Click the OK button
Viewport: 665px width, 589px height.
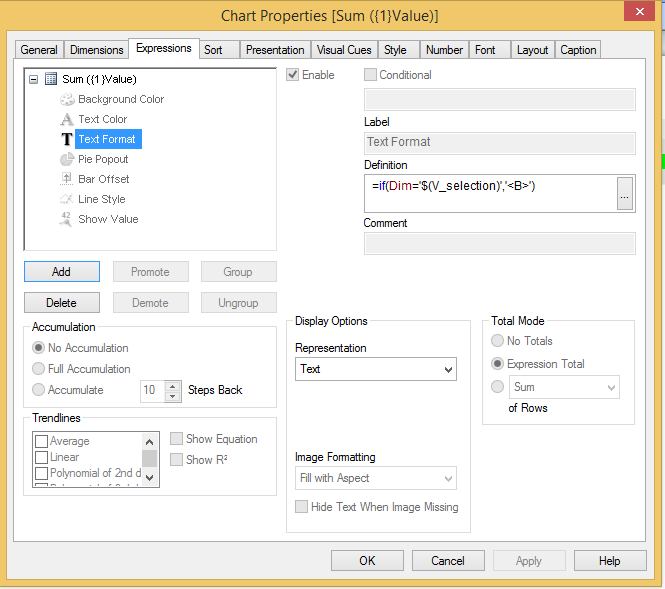[367, 561]
